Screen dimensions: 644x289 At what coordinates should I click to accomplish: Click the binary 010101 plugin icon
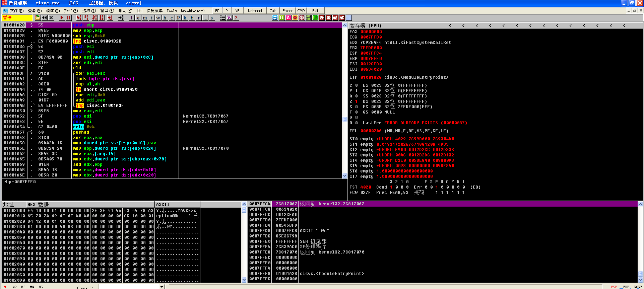pos(309,18)
